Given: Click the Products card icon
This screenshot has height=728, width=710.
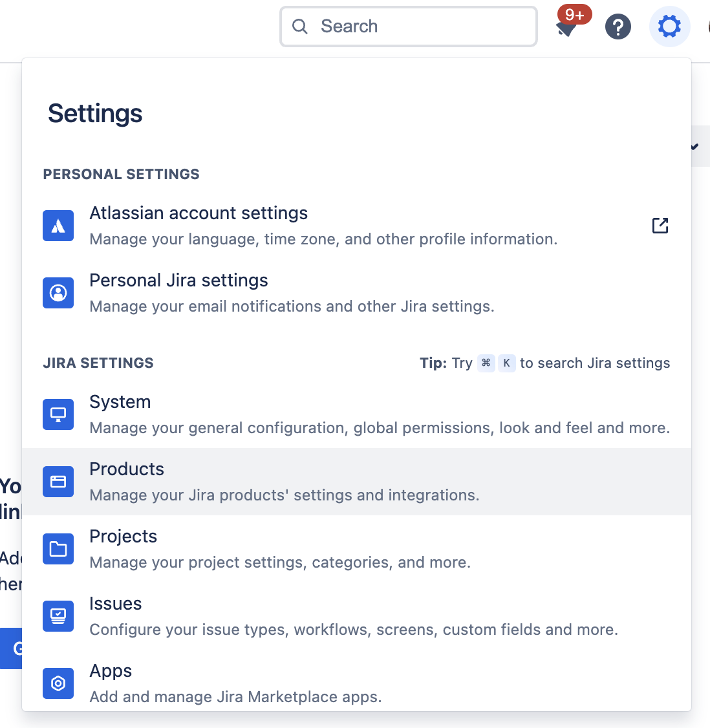Looking at the screenshot, I should coord(58,482).
